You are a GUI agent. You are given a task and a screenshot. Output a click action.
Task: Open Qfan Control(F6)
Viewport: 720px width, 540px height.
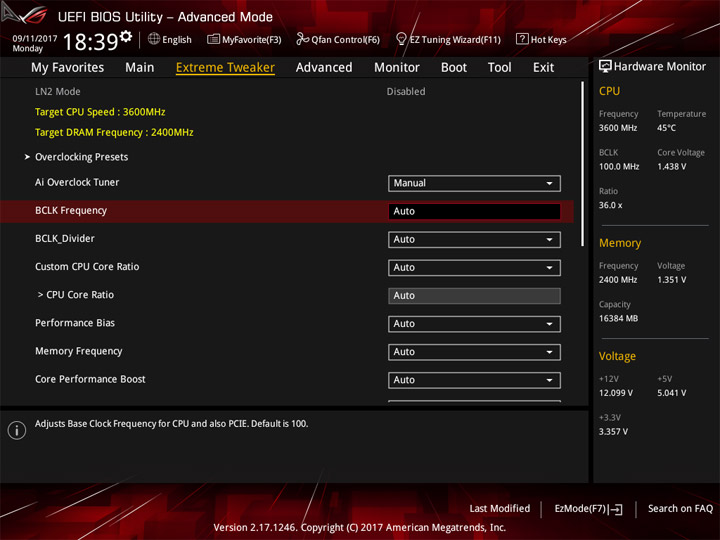[338, 39]
